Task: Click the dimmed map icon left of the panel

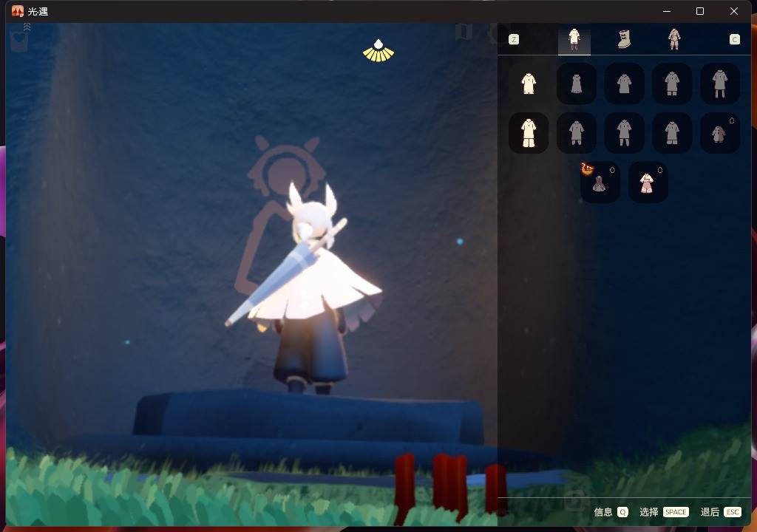Action: point(464,33)
